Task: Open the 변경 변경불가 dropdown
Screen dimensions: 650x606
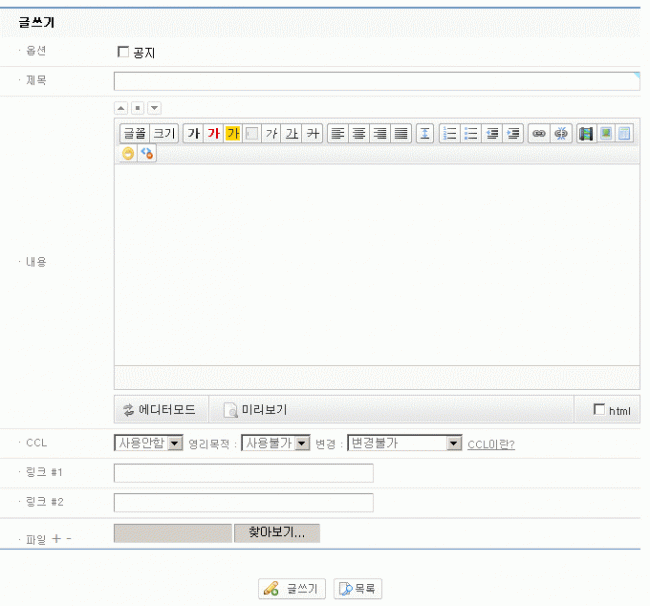Action: point(405,443)
